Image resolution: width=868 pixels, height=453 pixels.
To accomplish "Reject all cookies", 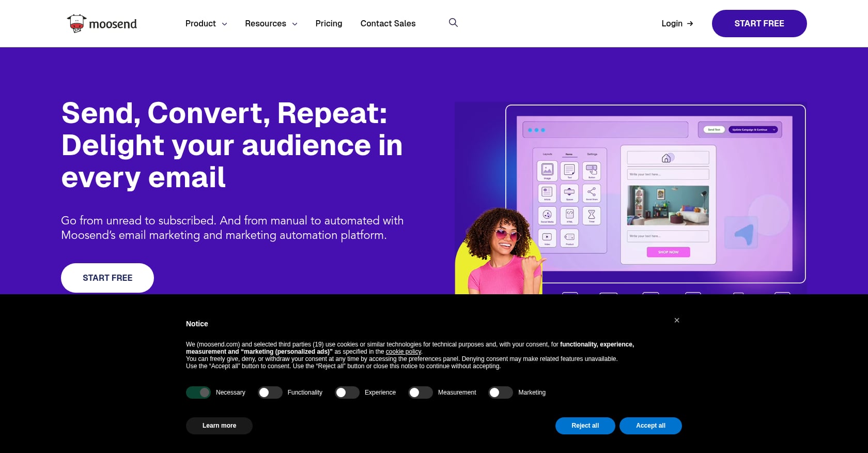I will [x=585, y=426].
